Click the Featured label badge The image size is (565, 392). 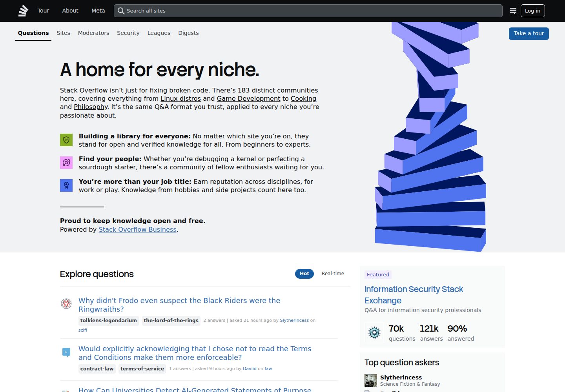click(x=378, y=275)
